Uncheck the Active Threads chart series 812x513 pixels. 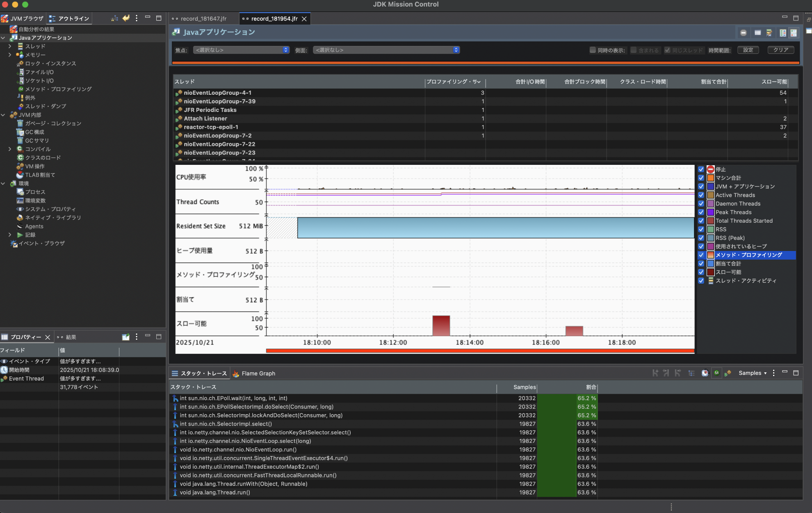(x=701, y=195)
